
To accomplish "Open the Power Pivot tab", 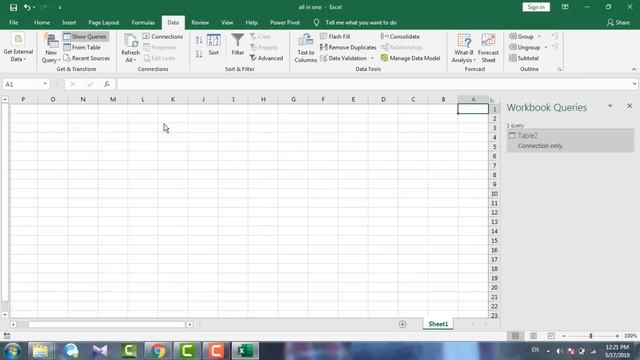I will 285,22.
